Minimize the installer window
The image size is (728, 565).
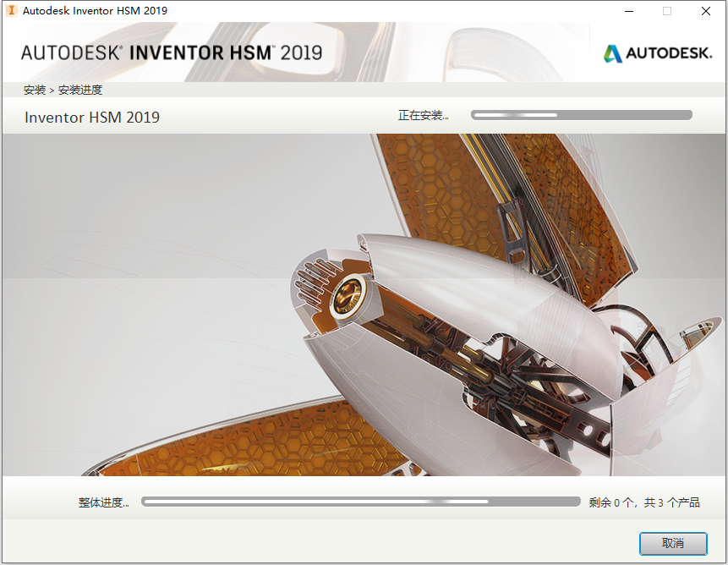[x=629, y=11]
